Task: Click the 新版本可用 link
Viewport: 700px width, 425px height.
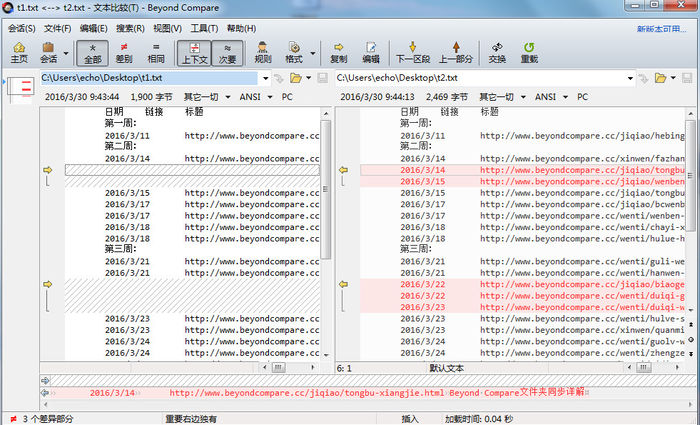Action: (662, 29)
